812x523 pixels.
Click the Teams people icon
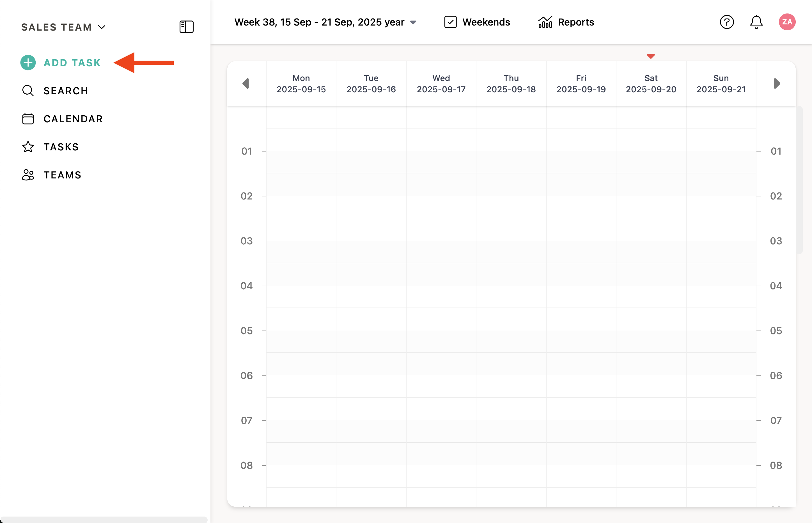click(x=28, y=175)
